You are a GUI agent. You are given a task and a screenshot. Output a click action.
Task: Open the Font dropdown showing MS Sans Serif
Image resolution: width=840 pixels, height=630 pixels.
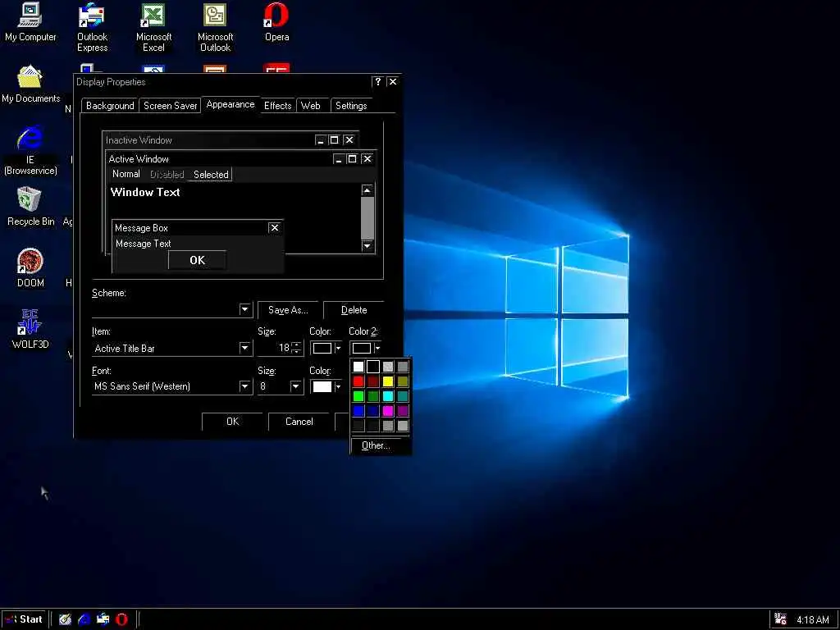click(244, 386)
